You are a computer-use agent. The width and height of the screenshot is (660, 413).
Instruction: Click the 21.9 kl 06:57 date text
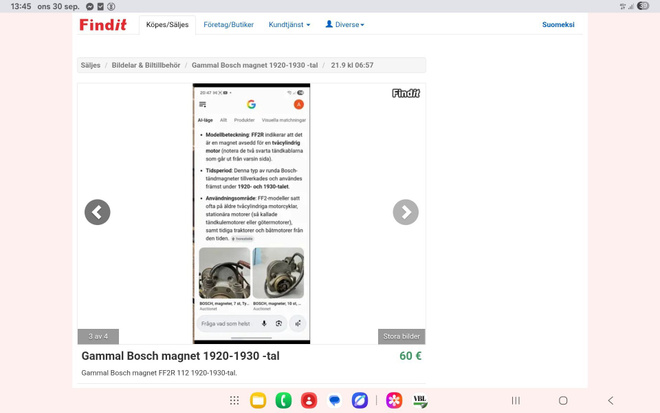[x=352, y=65]
